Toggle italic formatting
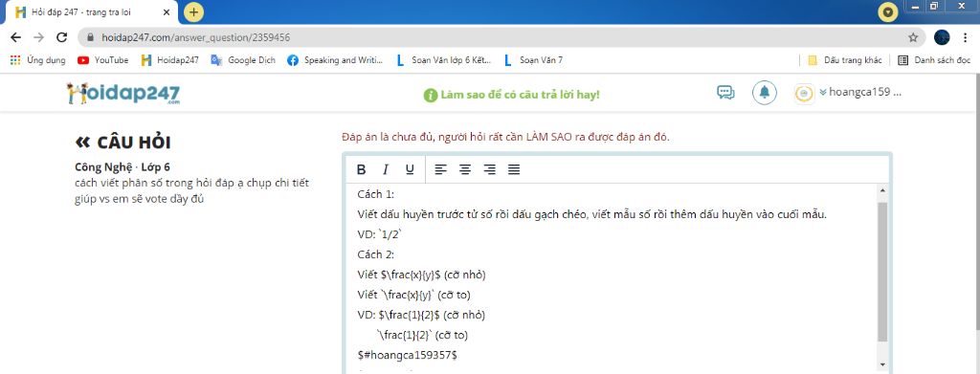 tap(386, 169)
